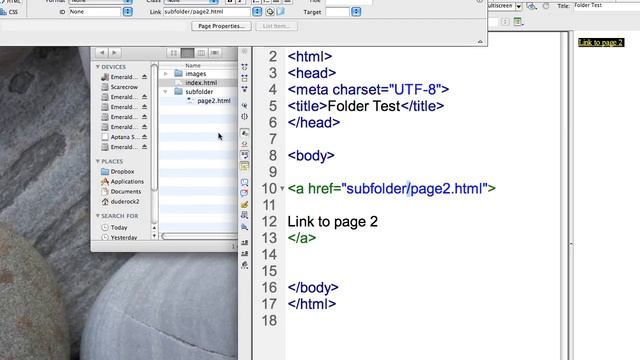The height and width of the screenshot is (360, 640).
Task: Collapse the code at line 10
Action: (x=282, y=189)
